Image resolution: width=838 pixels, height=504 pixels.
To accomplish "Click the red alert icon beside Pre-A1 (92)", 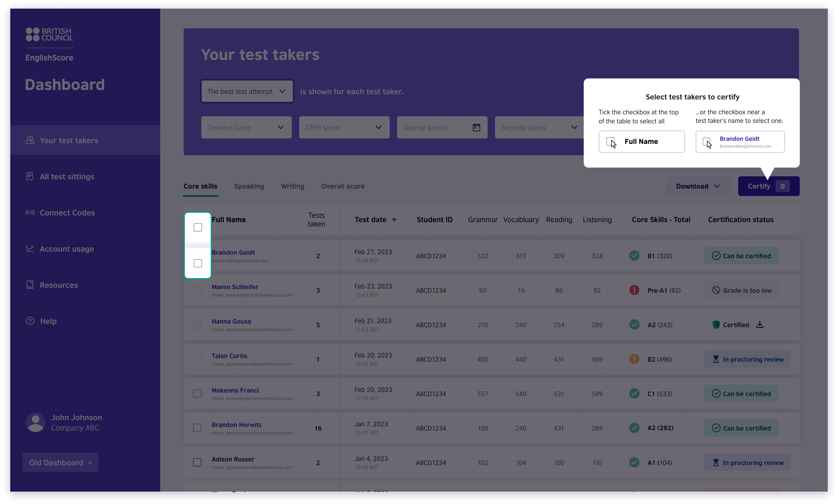I will (634, 290).
